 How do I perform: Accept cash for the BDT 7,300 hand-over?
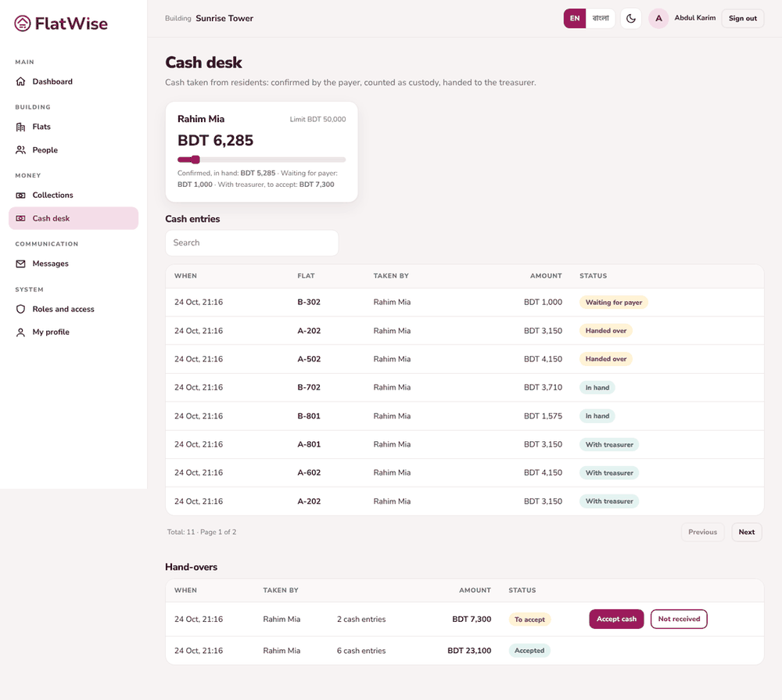coord(616,619)
